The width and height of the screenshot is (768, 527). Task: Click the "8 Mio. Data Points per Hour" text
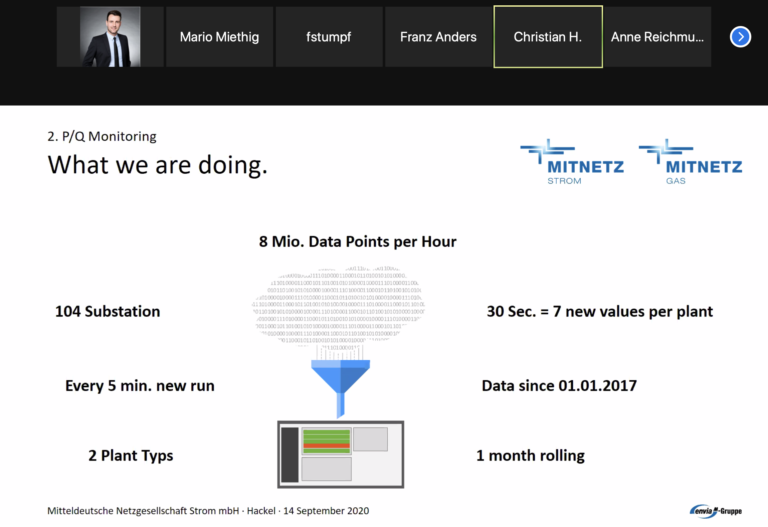coord(357,241)
